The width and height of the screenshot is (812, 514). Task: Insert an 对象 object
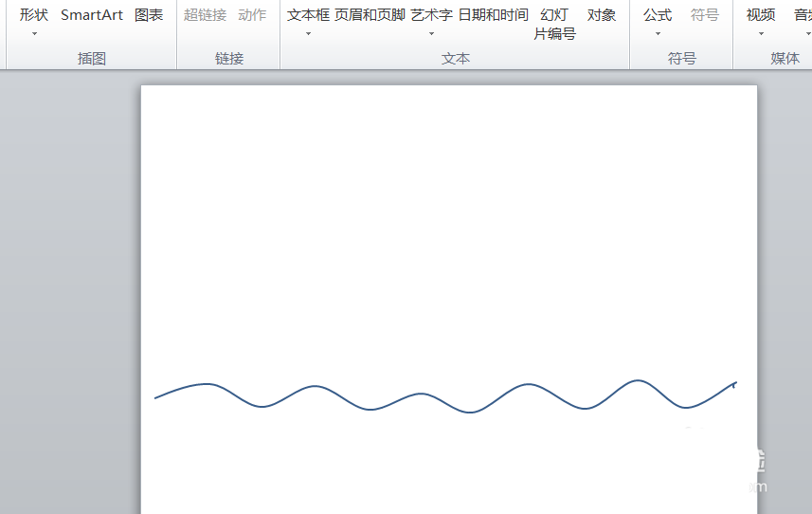pyautogui.click(x=602, y=15)
